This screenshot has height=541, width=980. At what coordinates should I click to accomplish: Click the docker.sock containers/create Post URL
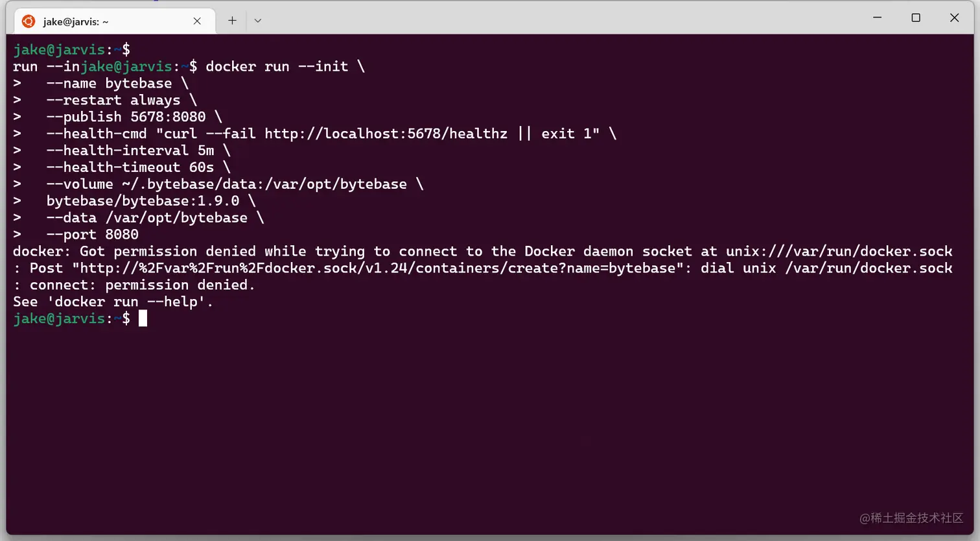[x=378, y=268]
